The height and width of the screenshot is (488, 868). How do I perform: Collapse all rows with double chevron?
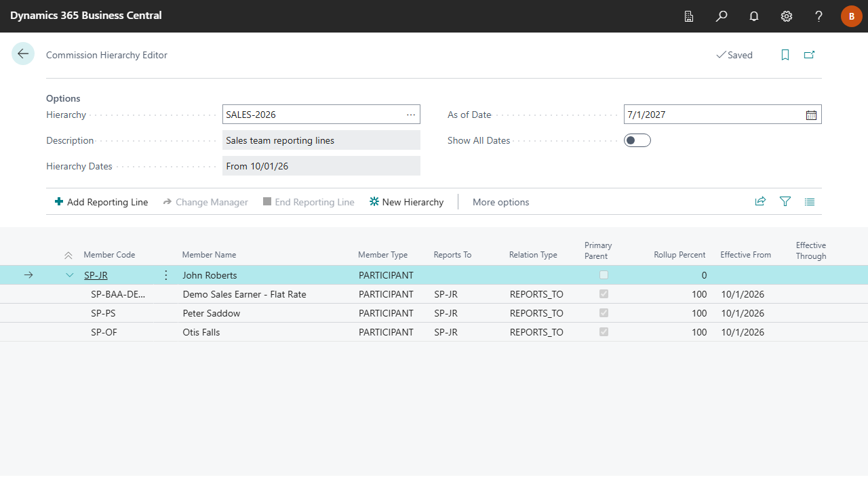point(68,256)
